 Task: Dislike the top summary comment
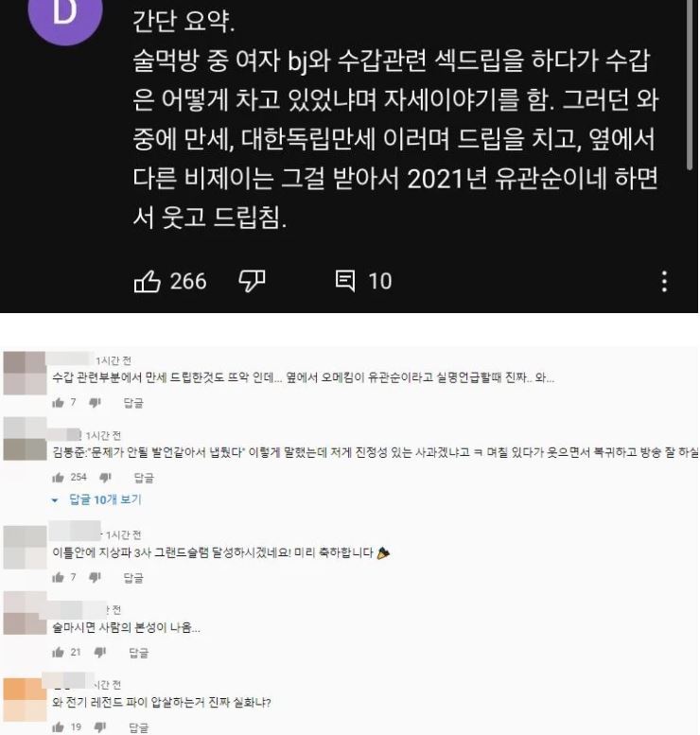click(x=252, y=281)
